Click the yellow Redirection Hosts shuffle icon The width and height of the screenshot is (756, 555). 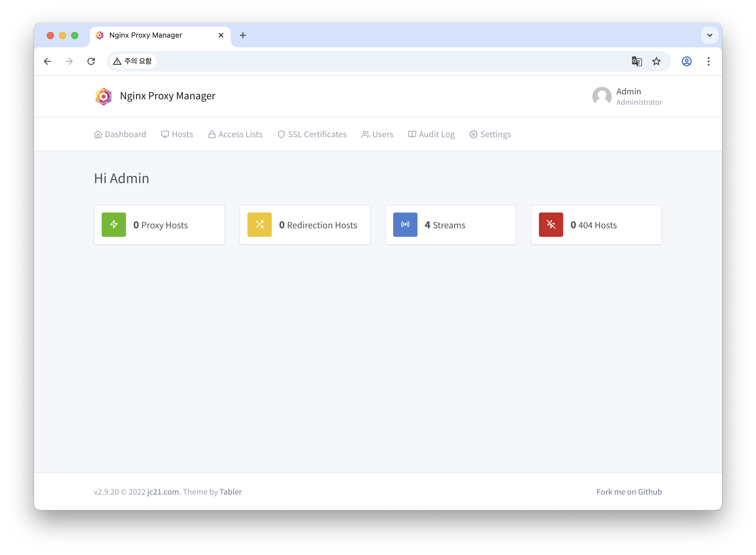coord(259,224)
